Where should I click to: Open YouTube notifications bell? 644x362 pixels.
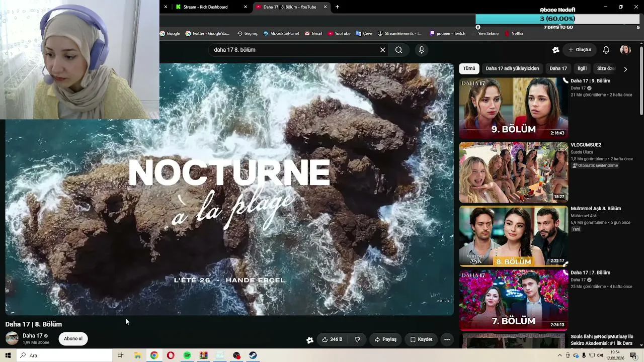coord(606,50)
